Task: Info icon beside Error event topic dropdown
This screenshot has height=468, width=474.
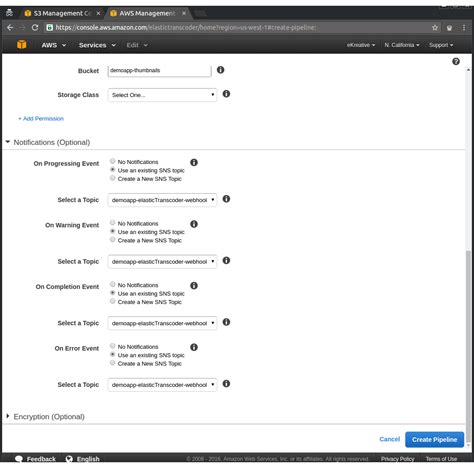Action: tap(226, 384)
